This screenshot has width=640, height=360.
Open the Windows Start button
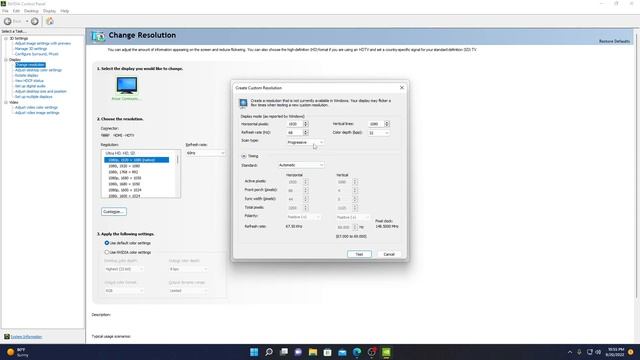pyautogui.click(x=254, y=352)
